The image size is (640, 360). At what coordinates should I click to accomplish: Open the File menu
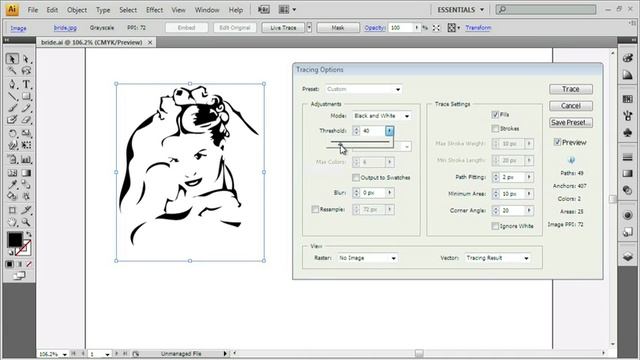[33, 10]
